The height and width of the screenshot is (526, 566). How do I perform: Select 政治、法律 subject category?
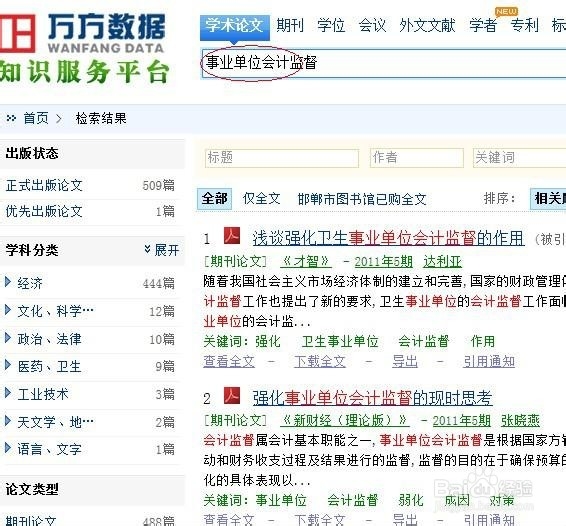[49, 339]
